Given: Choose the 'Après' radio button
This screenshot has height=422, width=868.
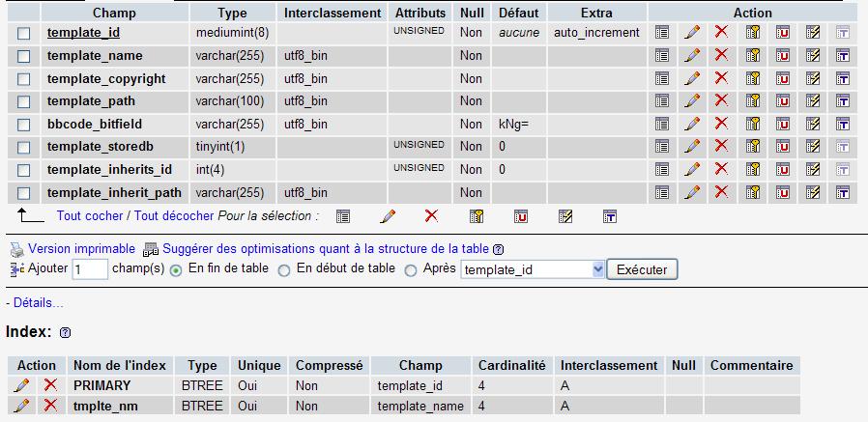Looking at the screenshot, I should click(x=411, y=270).
